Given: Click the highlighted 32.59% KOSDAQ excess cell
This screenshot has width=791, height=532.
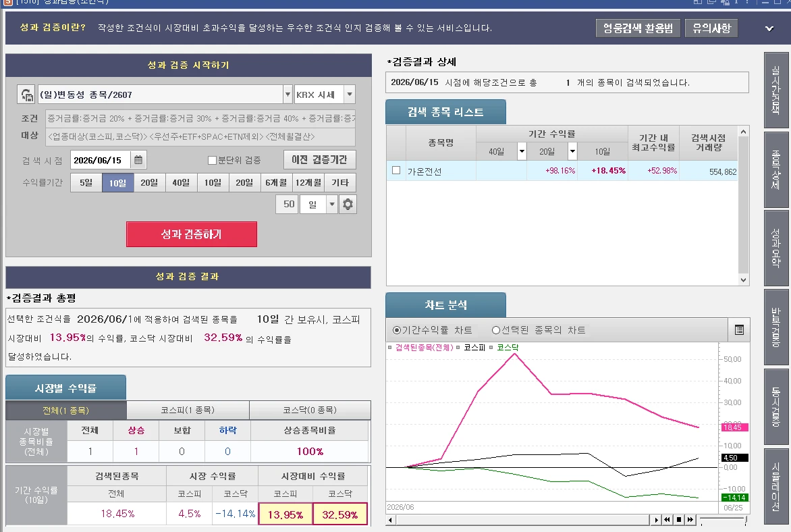Looking at the screenshot, I should point(340,514).
